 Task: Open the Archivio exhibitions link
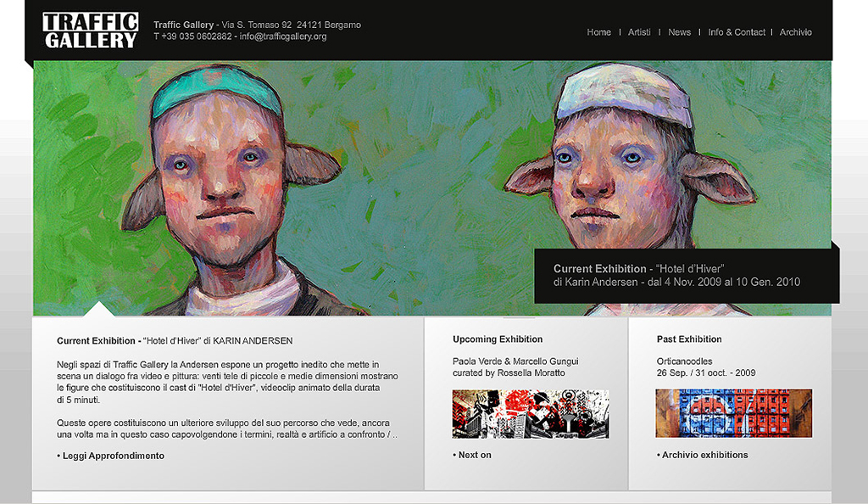click(703, 455)
